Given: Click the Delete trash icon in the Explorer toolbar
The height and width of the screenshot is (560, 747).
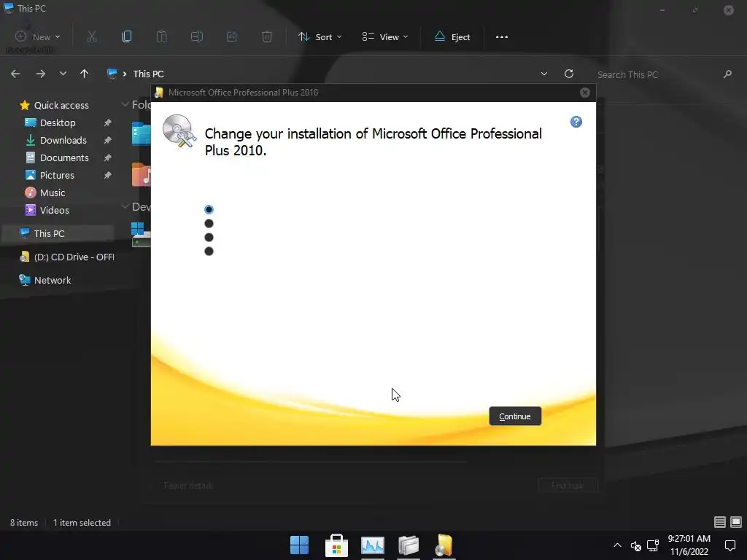Looking at the screenshot, I should tap(267, 36).
